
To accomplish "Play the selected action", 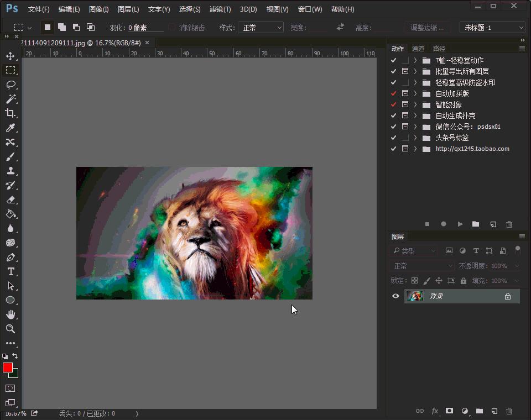I will tap(460, 224).
